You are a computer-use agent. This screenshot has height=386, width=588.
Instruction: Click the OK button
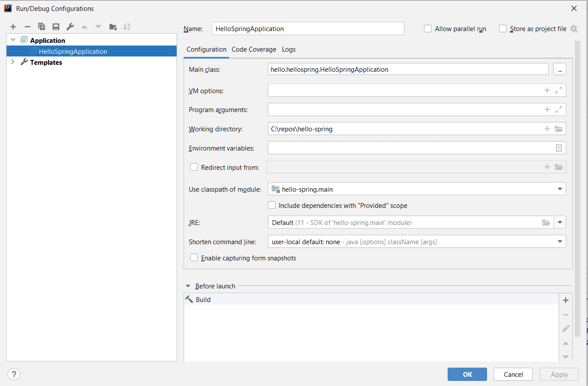[467, 374]
